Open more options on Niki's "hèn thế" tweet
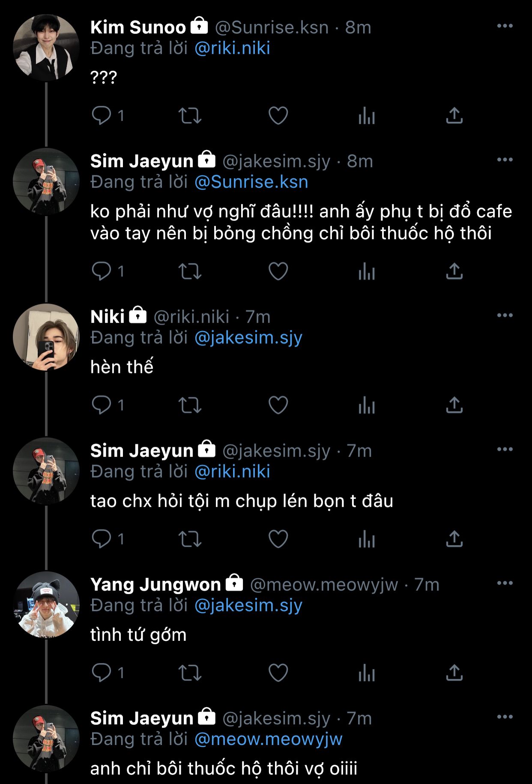Image resolution: width=532 pixels, height=784 pixels. click(x=505, y=315)
